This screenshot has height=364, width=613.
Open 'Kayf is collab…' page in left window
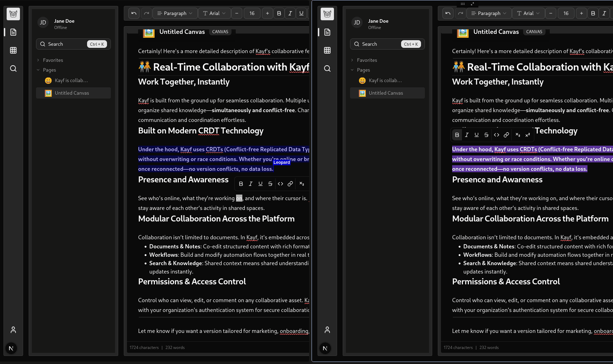point(73,80)
